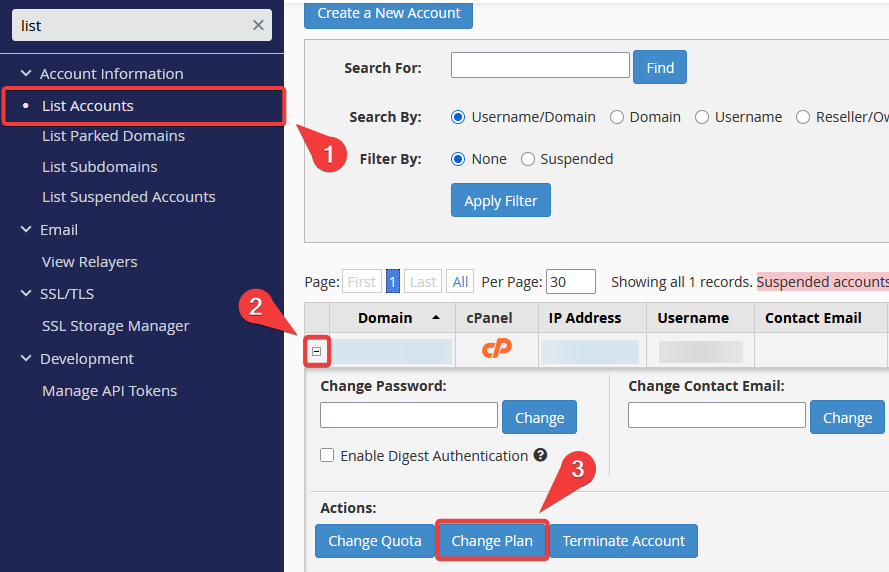
Task: Collapse the account row minus icon
Action: [316, 351]
